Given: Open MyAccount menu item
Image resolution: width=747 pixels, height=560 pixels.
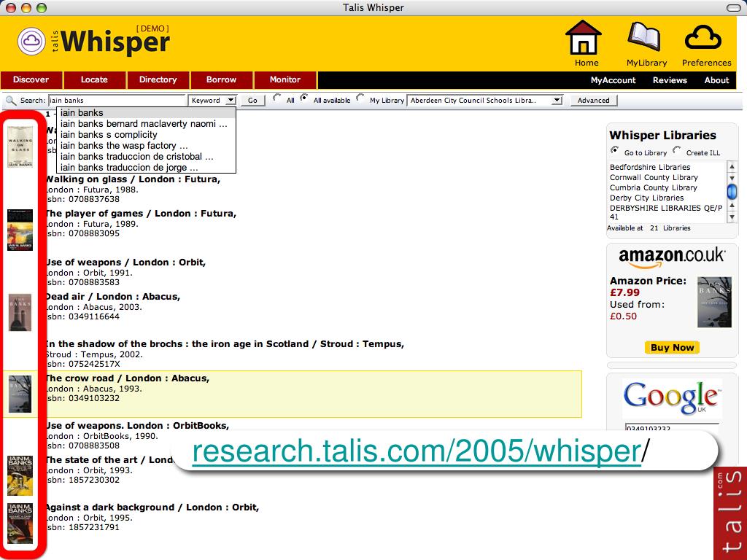Looking at the screenshot, I should point(613,80).
